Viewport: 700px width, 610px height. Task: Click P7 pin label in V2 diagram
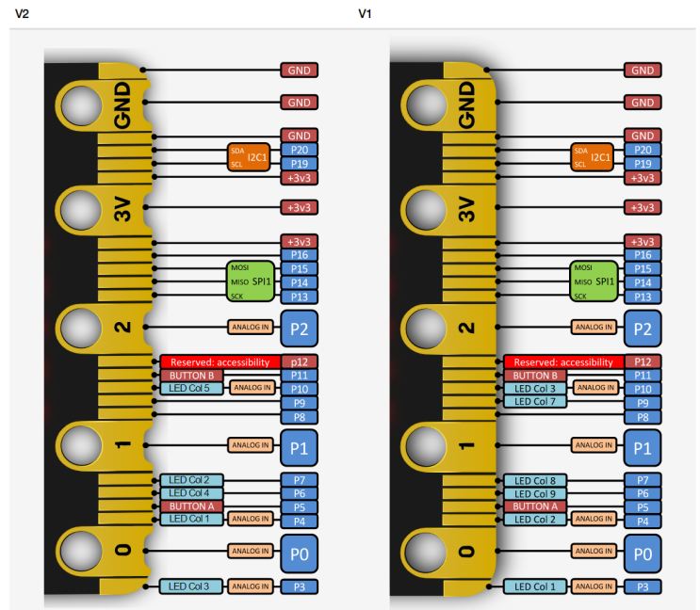[300, 480]
